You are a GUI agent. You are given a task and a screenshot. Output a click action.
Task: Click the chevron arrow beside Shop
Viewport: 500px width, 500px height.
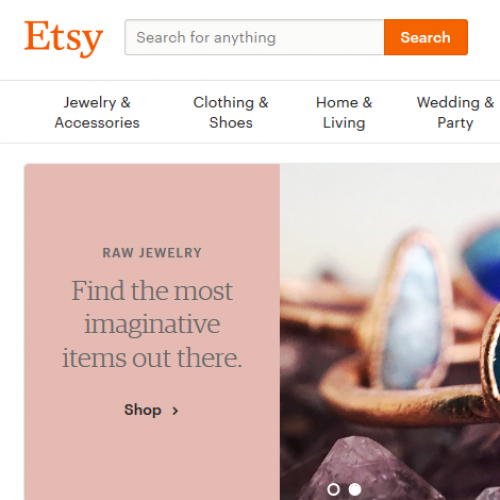(175, 411)
